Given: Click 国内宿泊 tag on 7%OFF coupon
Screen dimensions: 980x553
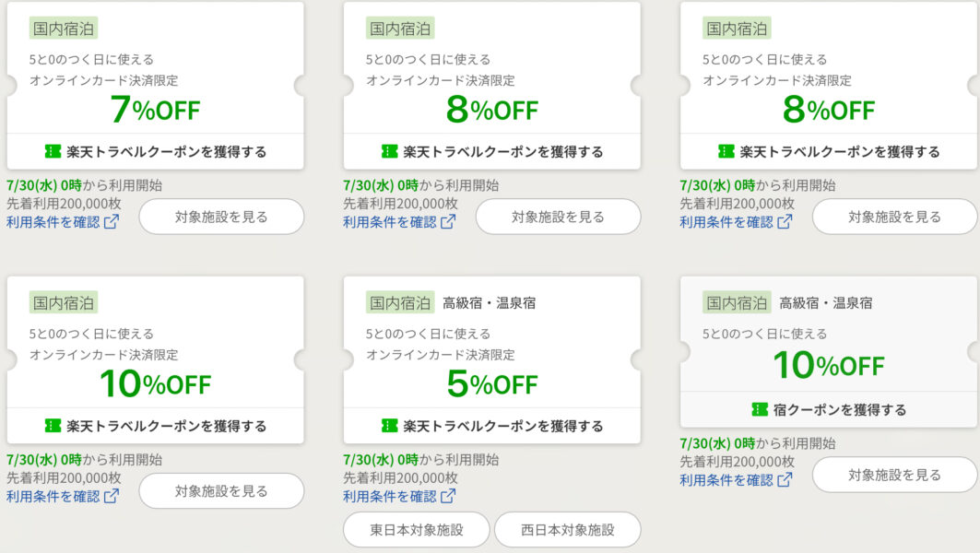Looking at the screenshot, I should pos(64,29).
